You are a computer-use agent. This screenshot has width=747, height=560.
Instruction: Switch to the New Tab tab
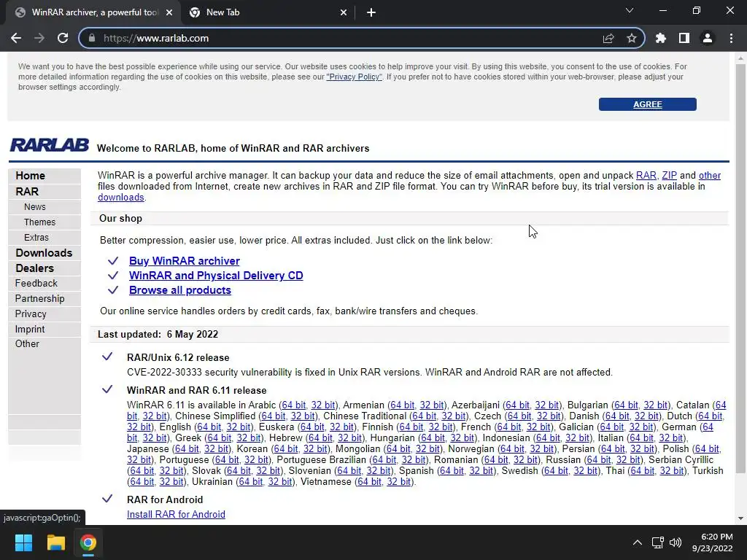268,12
